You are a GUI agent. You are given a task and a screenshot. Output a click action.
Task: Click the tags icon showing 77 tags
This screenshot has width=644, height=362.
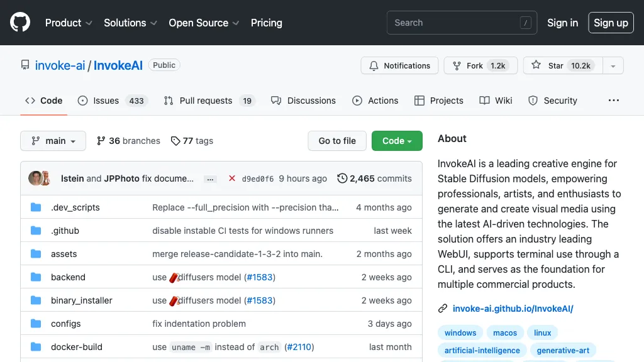[175, 141]
